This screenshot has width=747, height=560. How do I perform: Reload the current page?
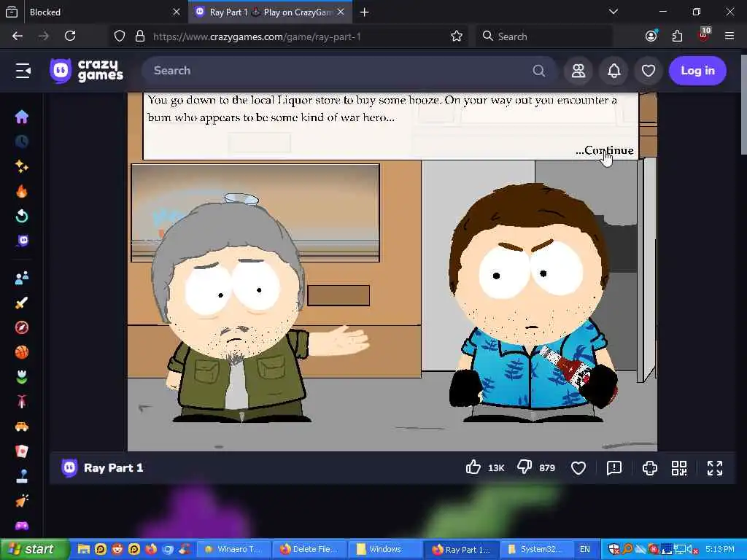tap(70, 36)
